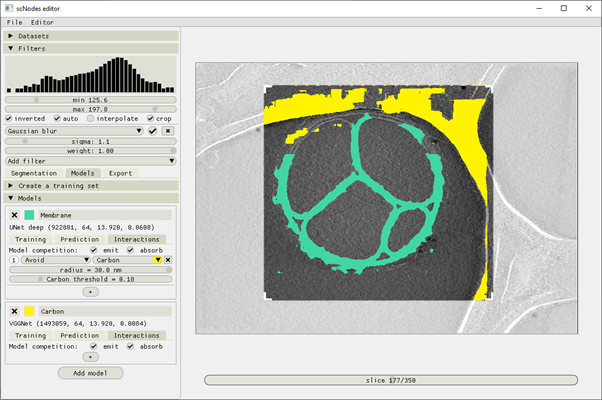The width and height of the screenshot is (602, 400).
Task: Click the green Membrane color swatch
Action: click(29, 215)
